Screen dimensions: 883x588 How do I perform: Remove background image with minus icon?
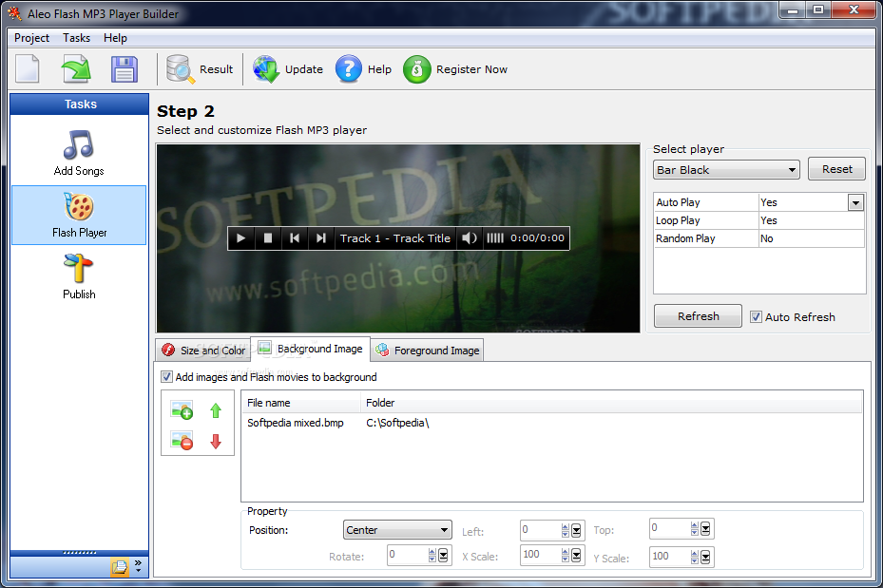click(x=182, y=441)
